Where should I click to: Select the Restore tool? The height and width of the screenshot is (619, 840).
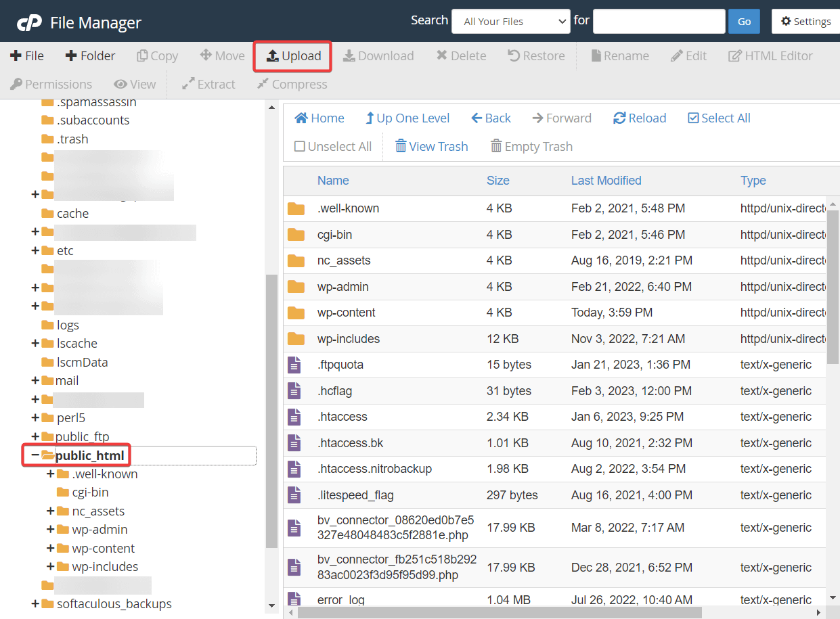coord(536,55)
